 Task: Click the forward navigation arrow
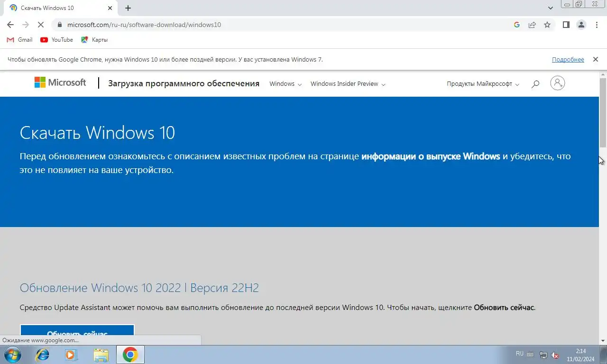[26, 25]
